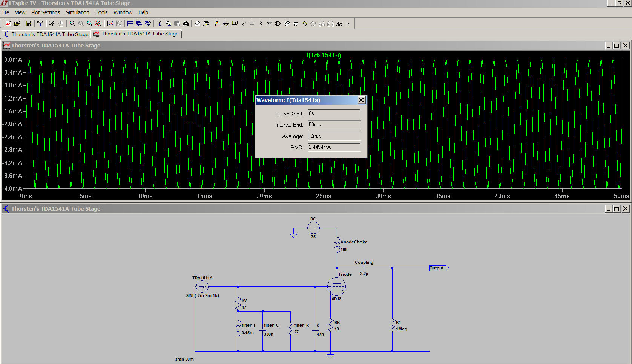The image size is (632, 364).
Task: Select the Ground symbol tool
Action: pyautogui.click(x=226, y=23)
